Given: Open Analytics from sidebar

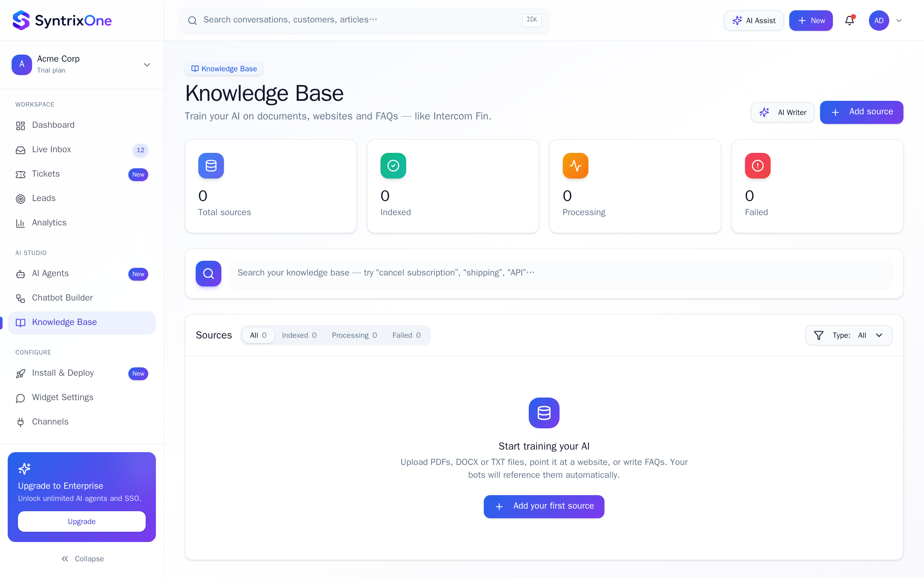Looking at the screenshot, I should coord(82,223).
